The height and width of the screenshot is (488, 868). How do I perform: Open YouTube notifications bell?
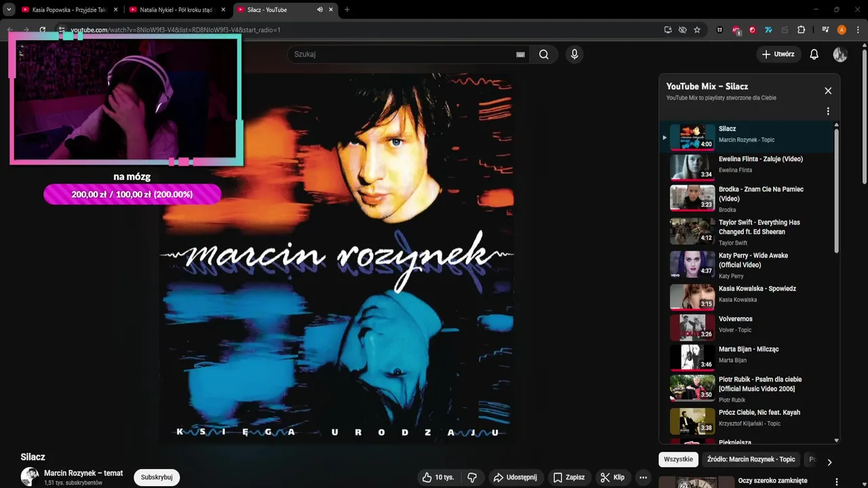click(x=814, y=54)
